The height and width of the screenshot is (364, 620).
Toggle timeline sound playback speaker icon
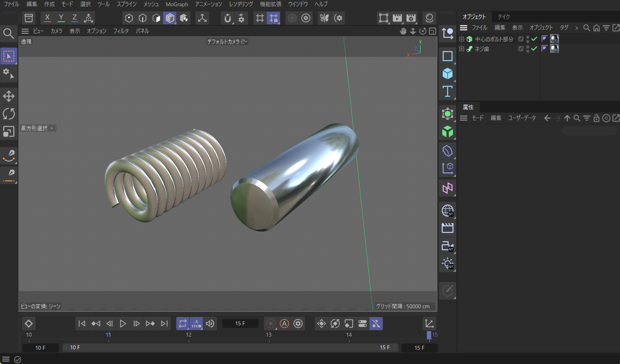tap(210, 324)
